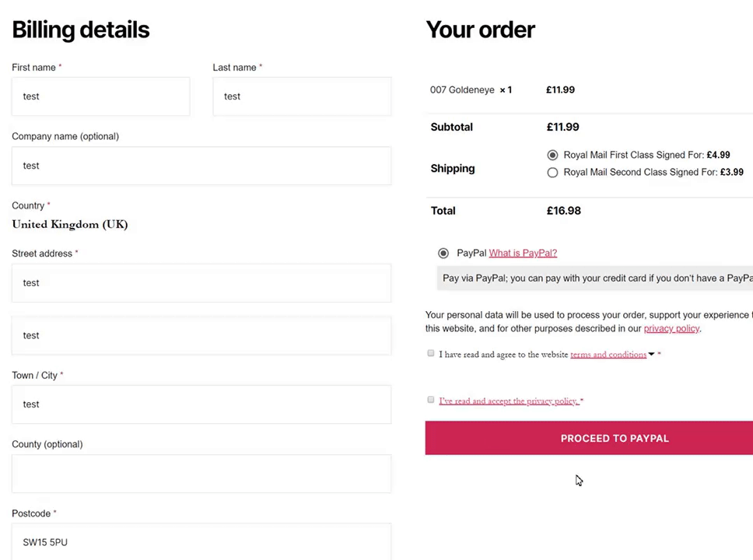Focus the Company name field

click(201, 166)
